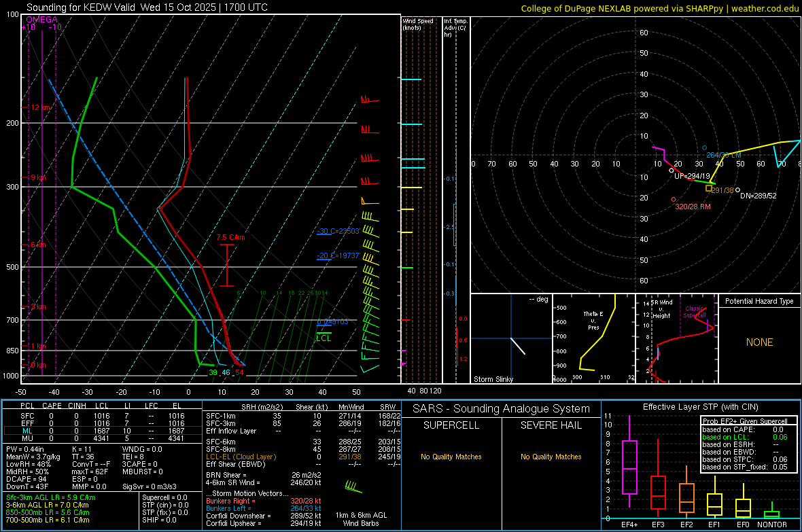
Task: Click the CINH column header
Action: coord(77,406)
